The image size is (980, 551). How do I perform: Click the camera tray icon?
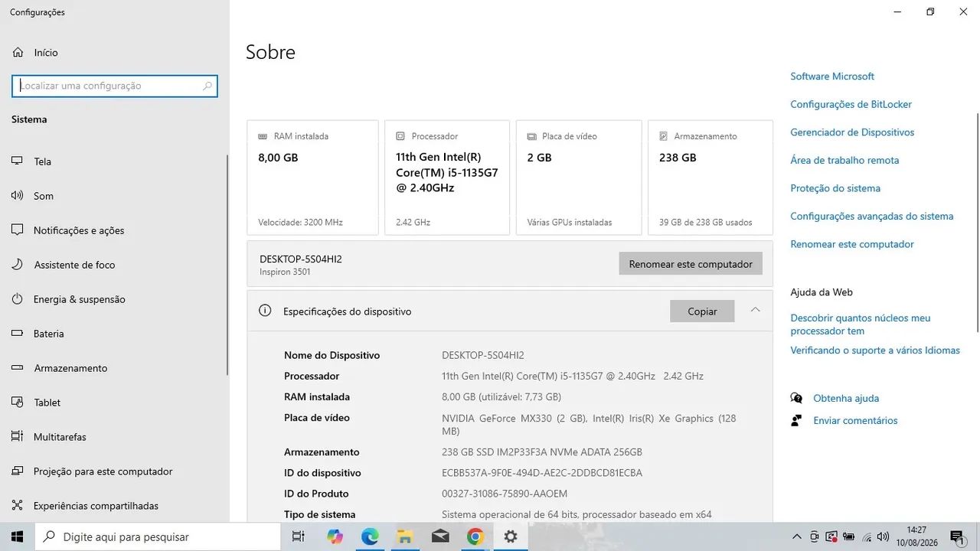click(x=814, y=536)
